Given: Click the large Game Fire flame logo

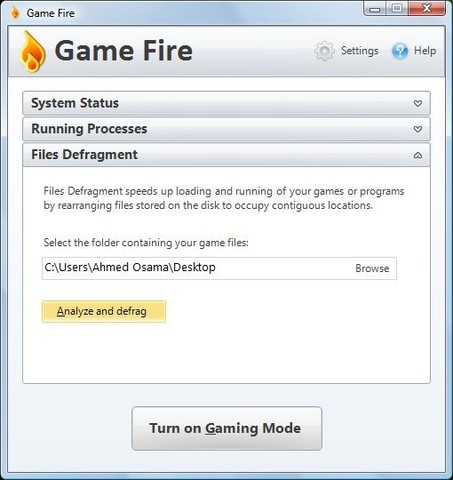Looking at the screenshot, I should click(32, 51).
